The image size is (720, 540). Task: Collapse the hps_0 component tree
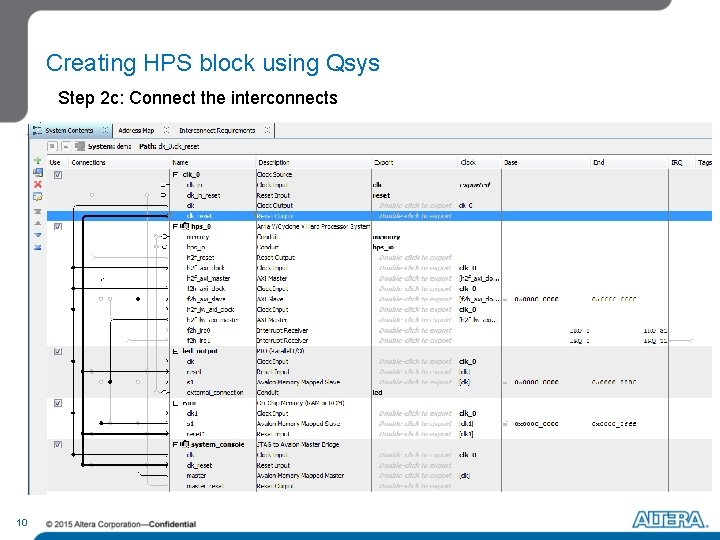coord(175,226)
